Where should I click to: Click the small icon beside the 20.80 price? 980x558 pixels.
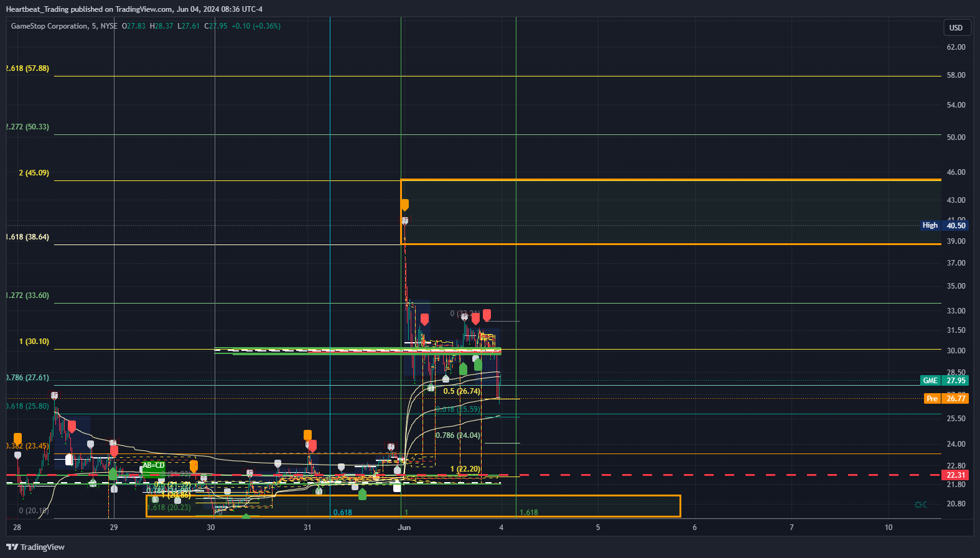pos(921,505)
